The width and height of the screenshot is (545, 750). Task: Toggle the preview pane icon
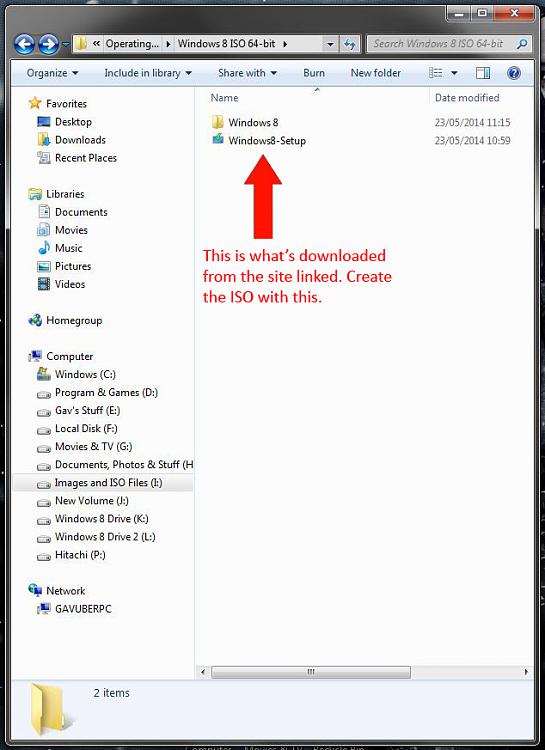point(483,73)
